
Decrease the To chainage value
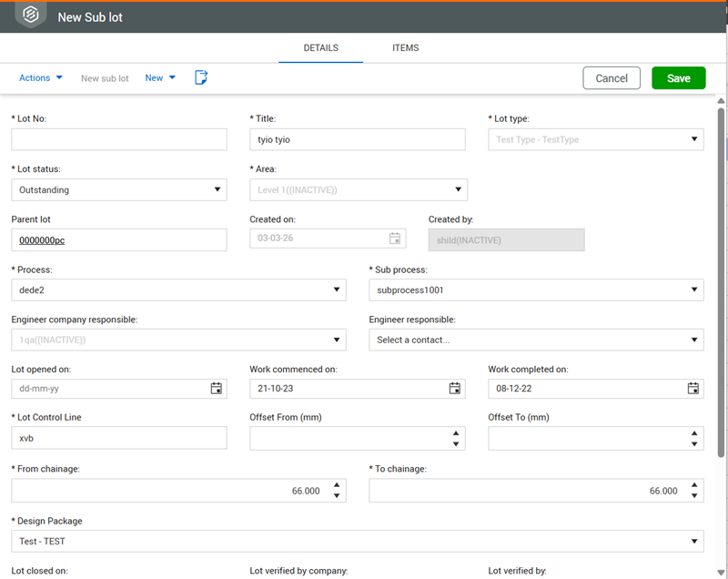coord(694,496)
